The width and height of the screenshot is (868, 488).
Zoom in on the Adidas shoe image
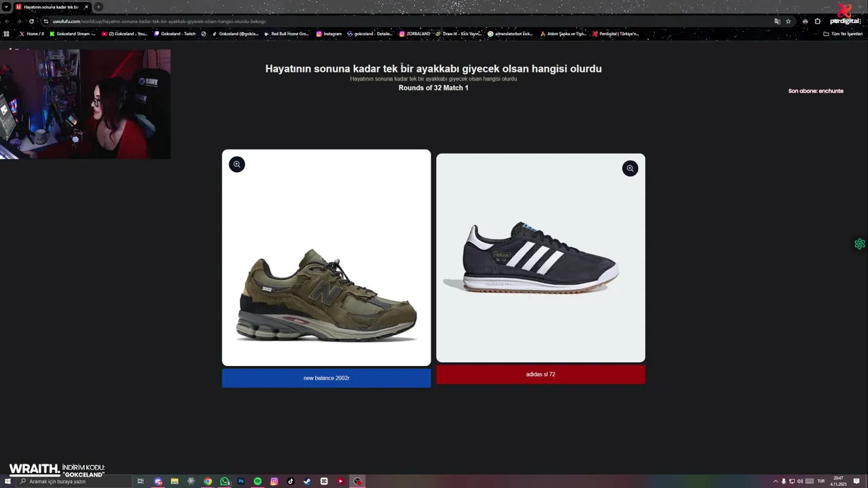(x=630, y=168)
